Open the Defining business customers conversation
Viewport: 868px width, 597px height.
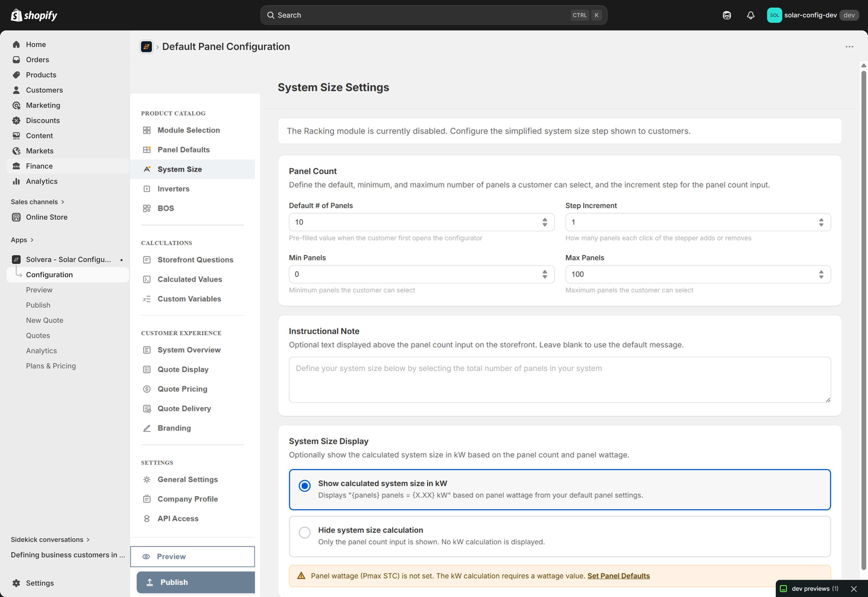(68, 555)
